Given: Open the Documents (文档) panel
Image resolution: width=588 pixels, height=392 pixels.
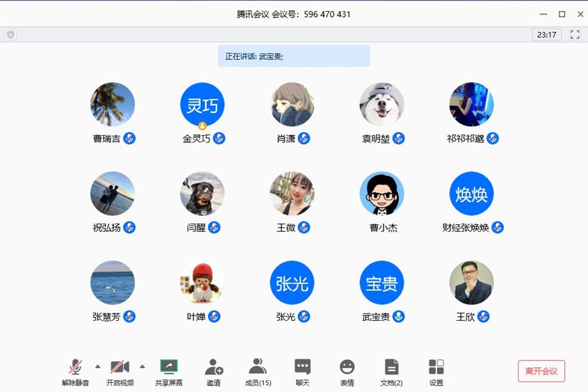Looking at the screenshot, I should click(x=391, y=367).
